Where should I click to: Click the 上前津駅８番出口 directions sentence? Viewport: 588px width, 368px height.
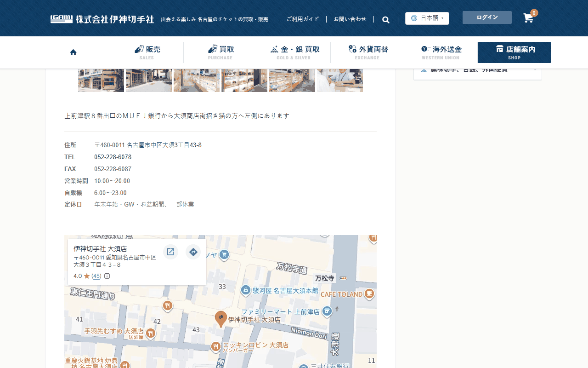click(x=177, y=116)
